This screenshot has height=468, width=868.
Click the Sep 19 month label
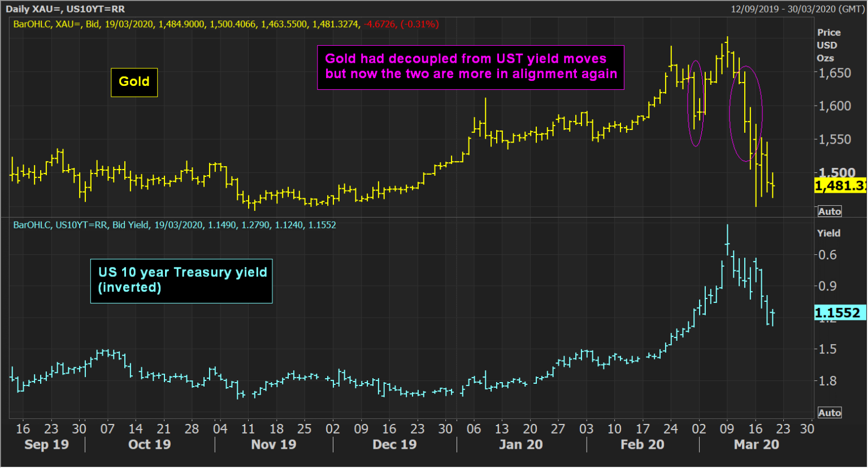46,445
